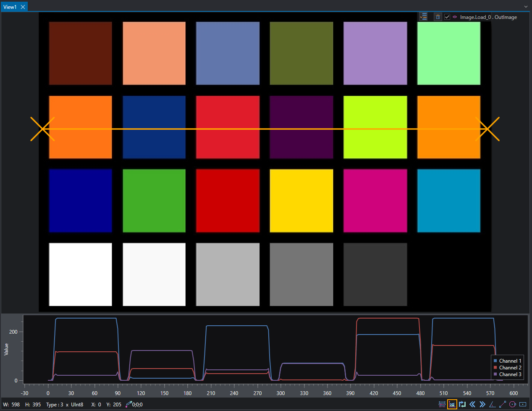
Task: Click the dark brown patch in image
Action: pos(81,53)
